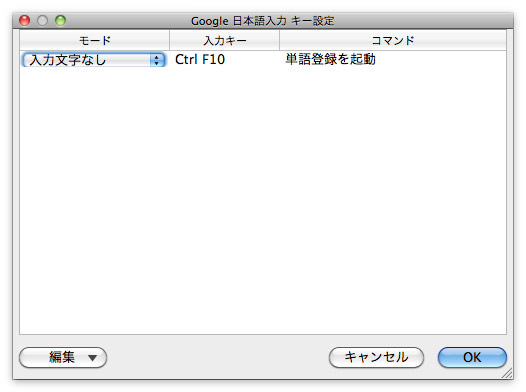Screen dimensions: 526x392
Task: Confirm with the OK button
Action: pyautogui.click(x=472, y=357)
